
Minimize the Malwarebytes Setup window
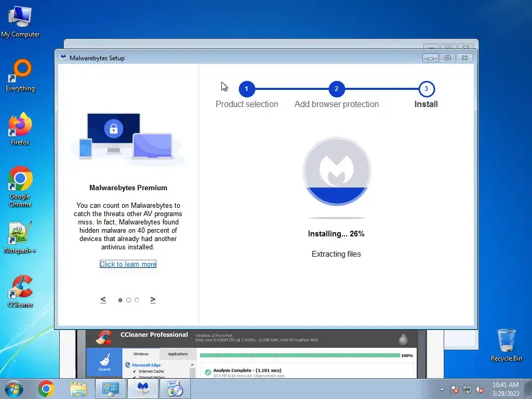pos(430,58)
